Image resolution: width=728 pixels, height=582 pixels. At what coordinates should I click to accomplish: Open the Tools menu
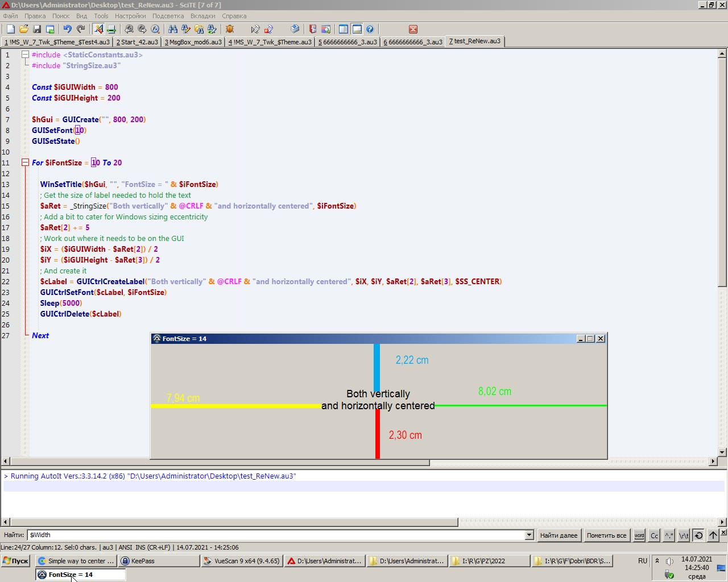101,16
